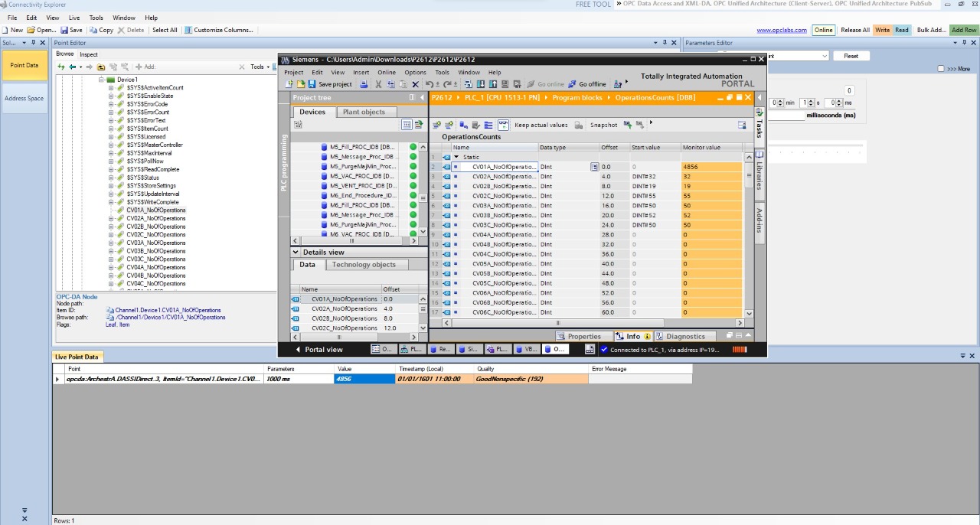
Task: Click the redo arrow in Siemens toolbar
Action: [x=447, y=84]
